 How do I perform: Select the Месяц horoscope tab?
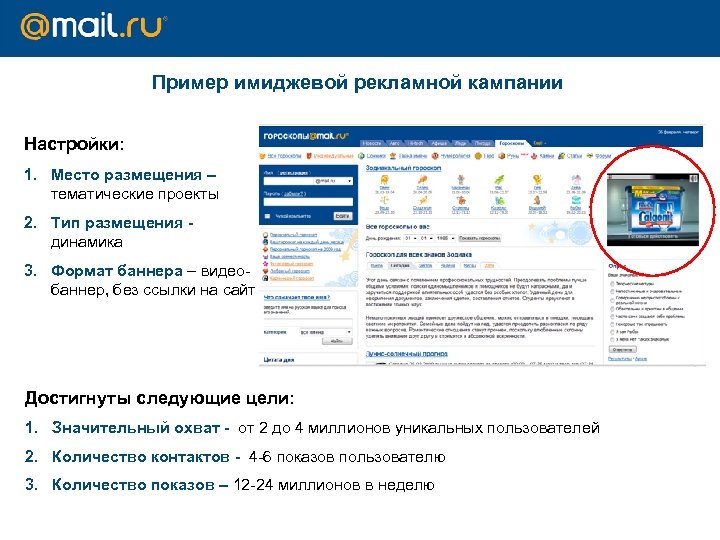click(470, 266)
